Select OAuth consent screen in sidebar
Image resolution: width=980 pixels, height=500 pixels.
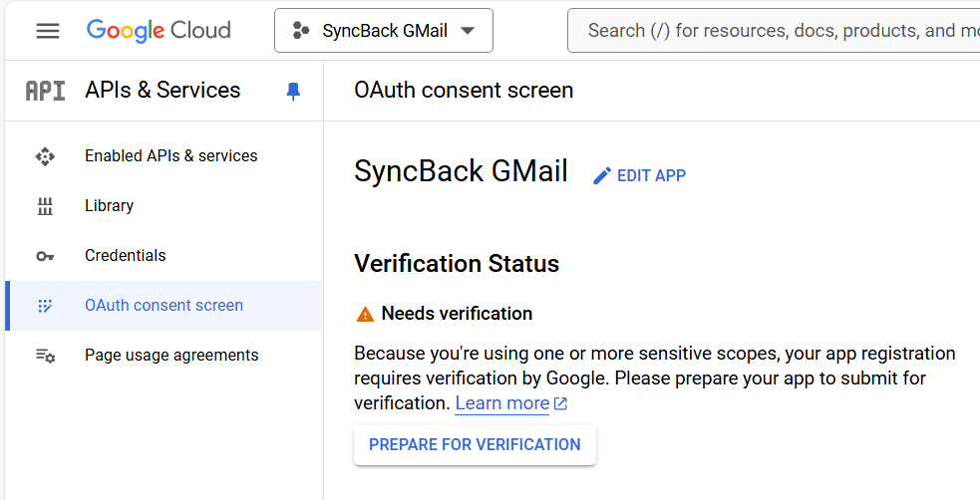(x=163, y=306)
